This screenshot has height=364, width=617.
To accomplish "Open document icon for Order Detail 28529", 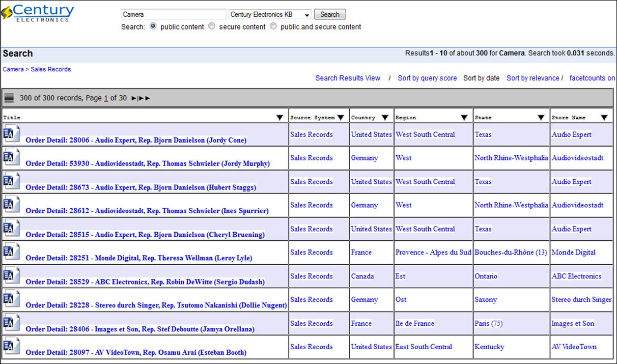I will coord(12,276).
